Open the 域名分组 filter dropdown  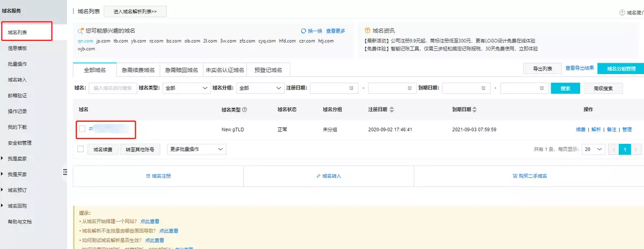point(259,88)
